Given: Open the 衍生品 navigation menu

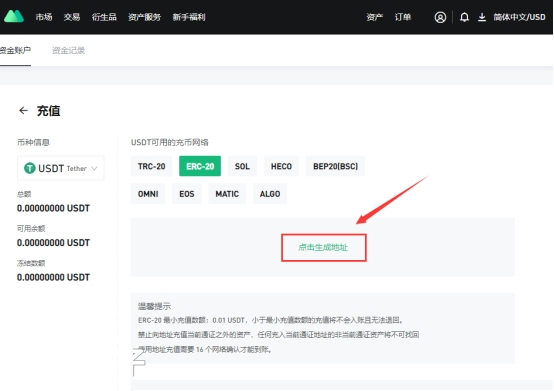Looking at the screenshot, I should [x=104, y=17].
